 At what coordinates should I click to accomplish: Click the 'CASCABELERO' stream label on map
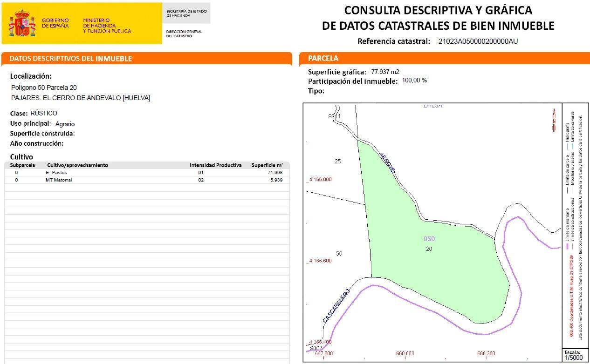pyautogui.click(x=336, y=306)
